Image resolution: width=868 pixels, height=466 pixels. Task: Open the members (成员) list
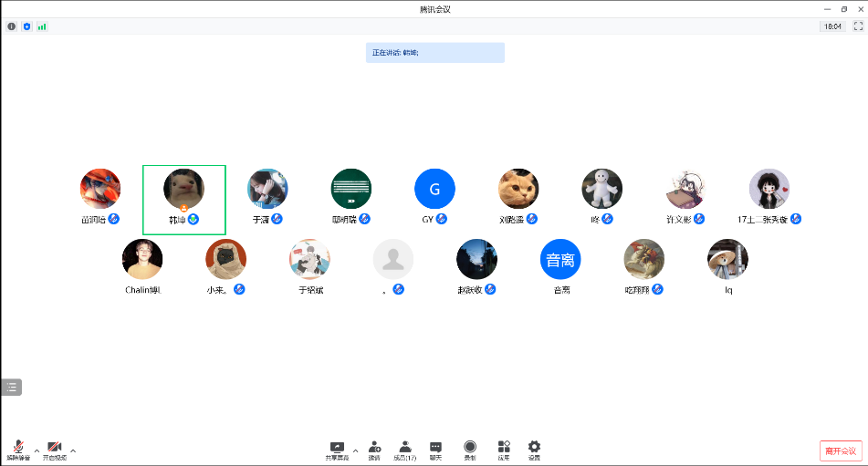coord(405,448)
